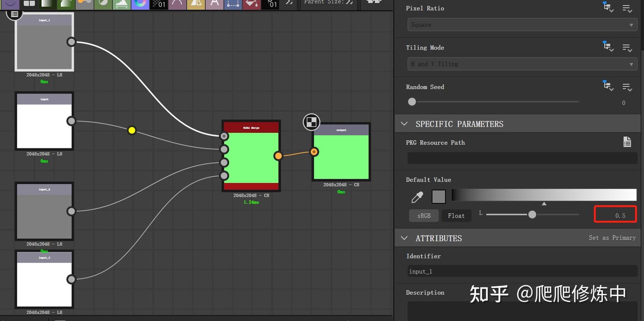
Task: Add the blue dashed Transformation 2D node
Action: click(233, 4)
